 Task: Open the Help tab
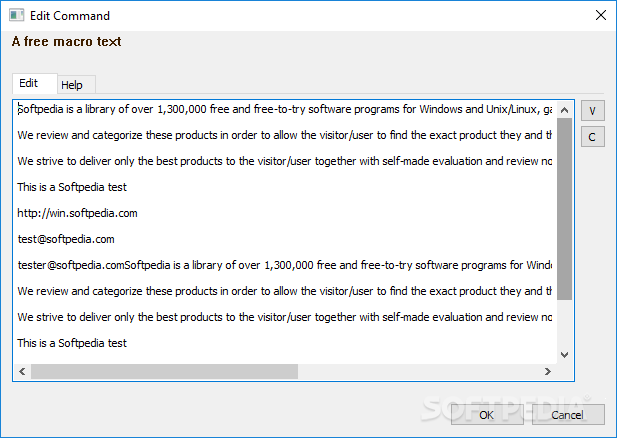76,85
